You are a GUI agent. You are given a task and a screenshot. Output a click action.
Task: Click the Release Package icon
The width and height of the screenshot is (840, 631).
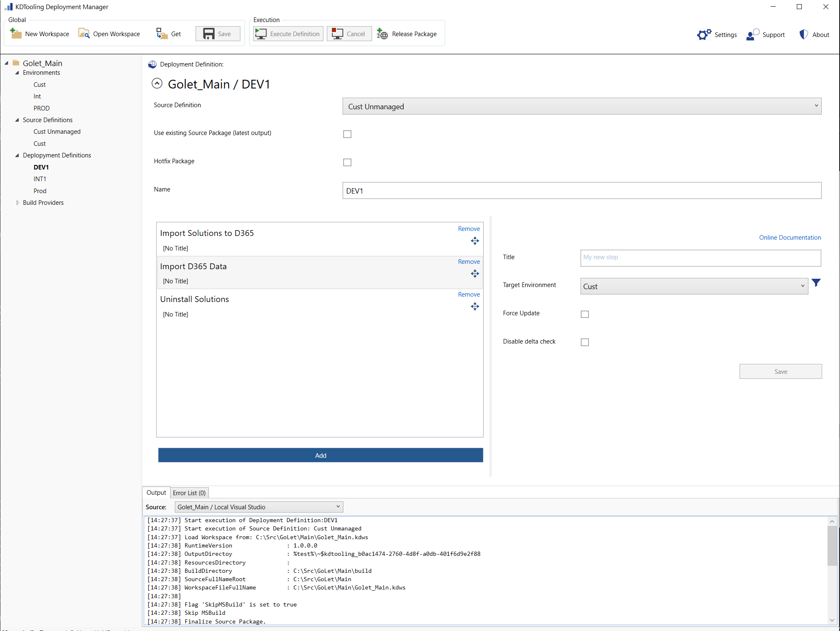pyautogui.click(x=382, y=34)
